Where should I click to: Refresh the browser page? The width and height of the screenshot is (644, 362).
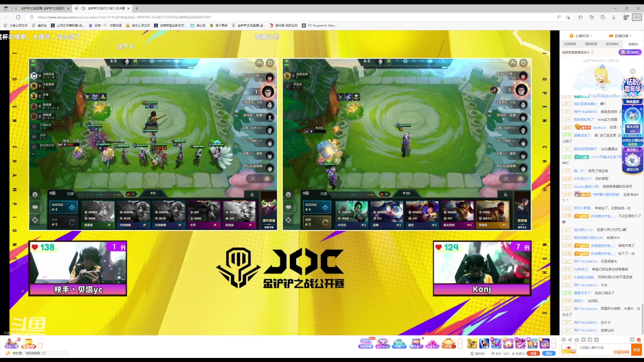point(18,17)
